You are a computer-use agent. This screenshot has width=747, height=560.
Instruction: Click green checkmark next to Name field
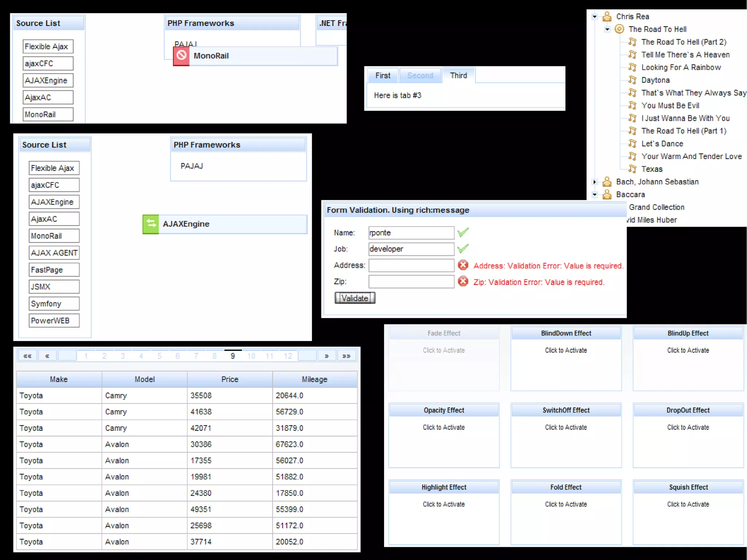coord(463,232)
